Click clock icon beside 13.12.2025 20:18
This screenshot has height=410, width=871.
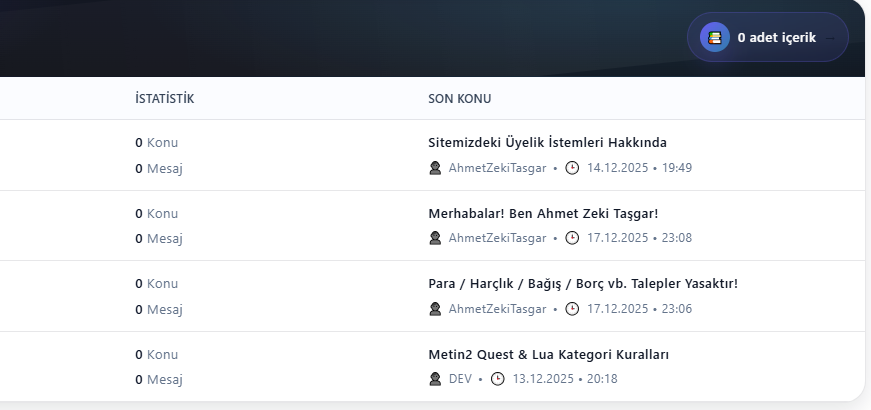497,379
